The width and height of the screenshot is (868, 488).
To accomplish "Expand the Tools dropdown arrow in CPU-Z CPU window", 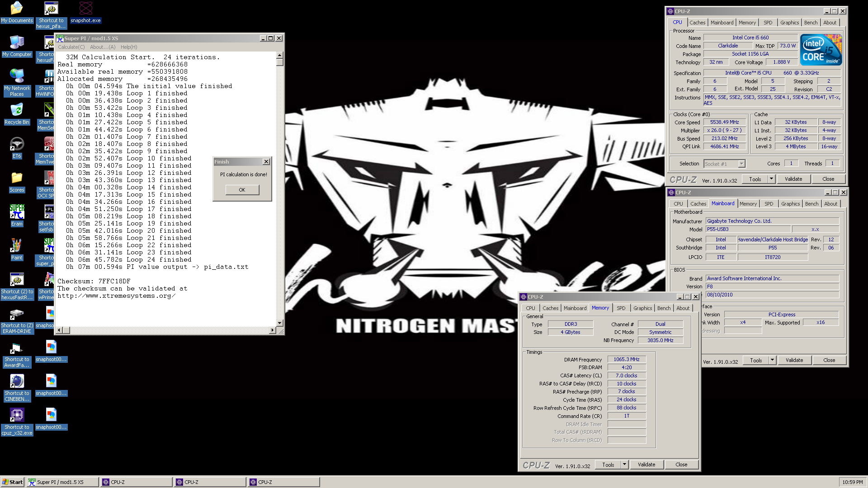I will pos(771,179).
